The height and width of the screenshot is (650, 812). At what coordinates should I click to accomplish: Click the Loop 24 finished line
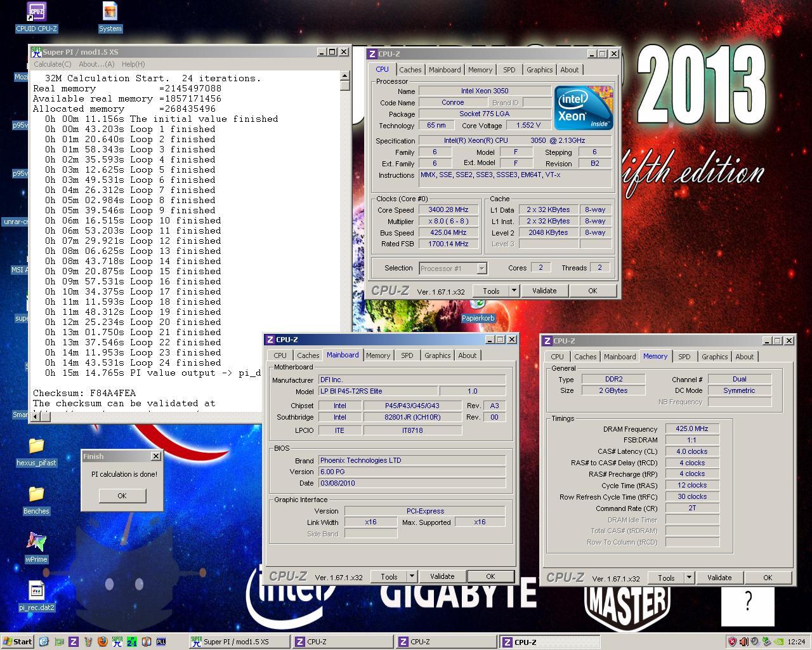[133, 362]
